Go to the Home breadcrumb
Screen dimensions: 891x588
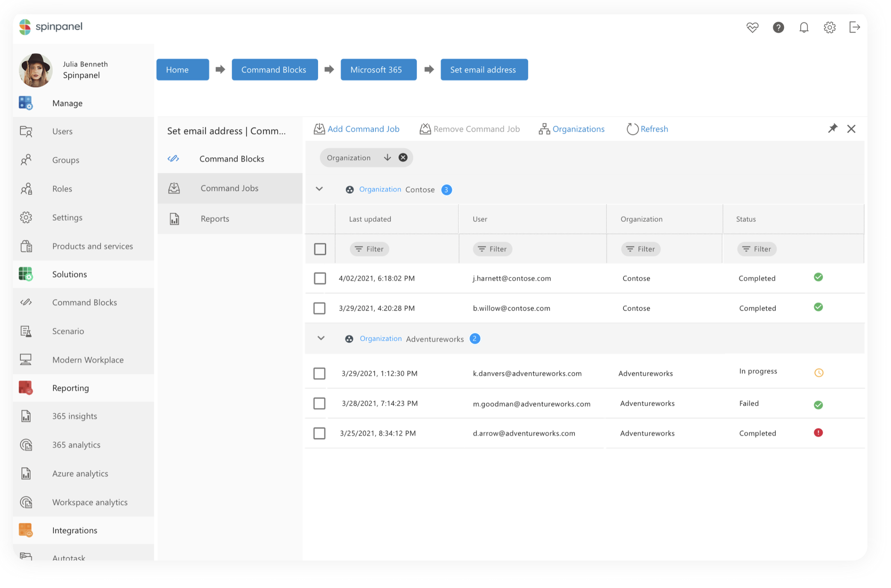click(182, 70)
